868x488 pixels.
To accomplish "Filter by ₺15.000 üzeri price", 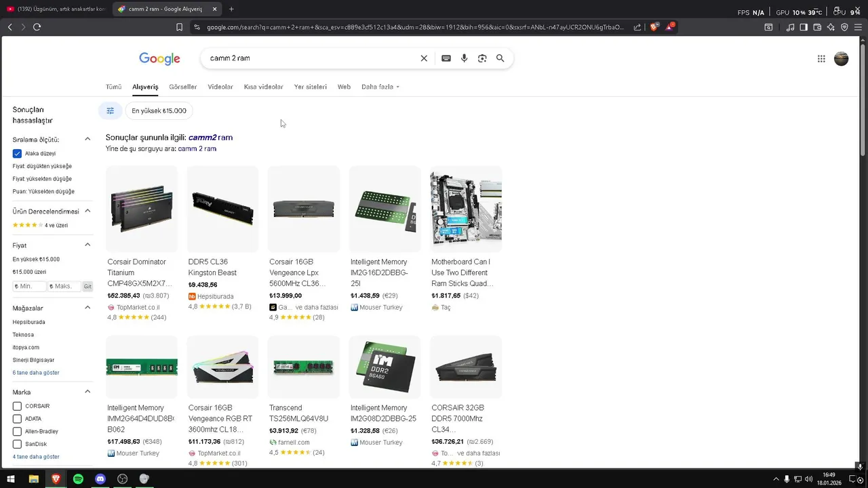I will pos(29,272).
